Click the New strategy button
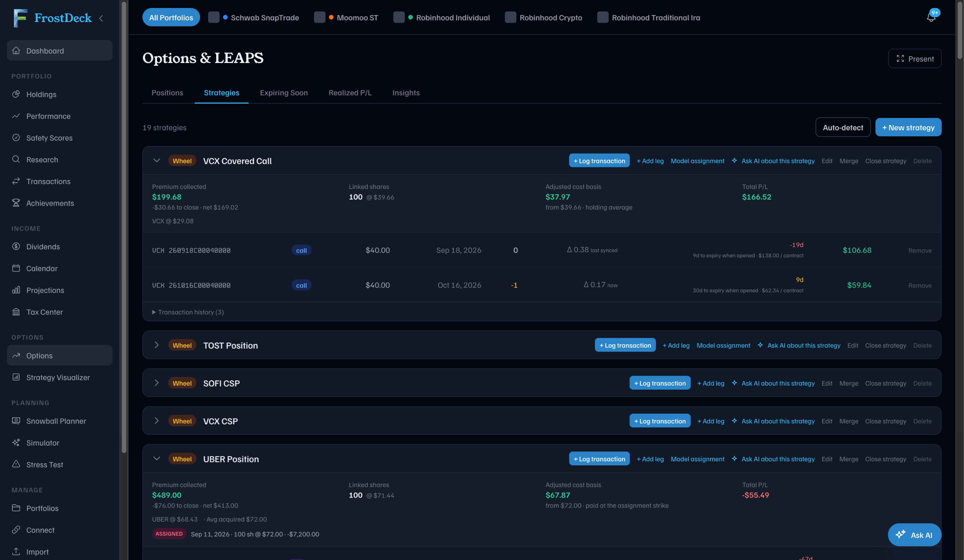 coord(908,127)
